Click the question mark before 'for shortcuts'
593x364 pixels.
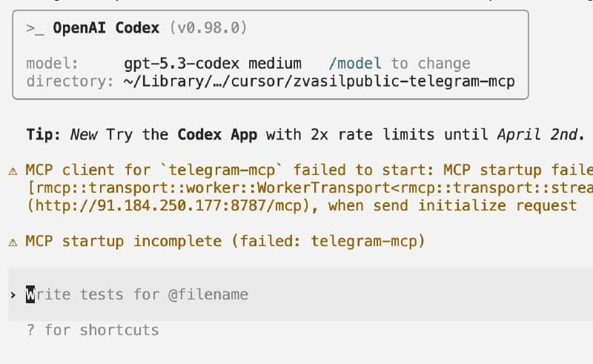31,331
